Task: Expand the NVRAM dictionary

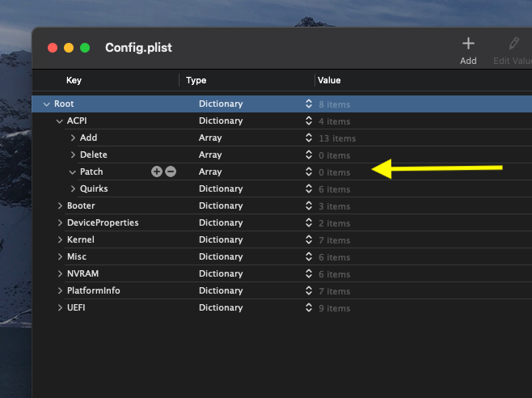Action: coord(60,273)
